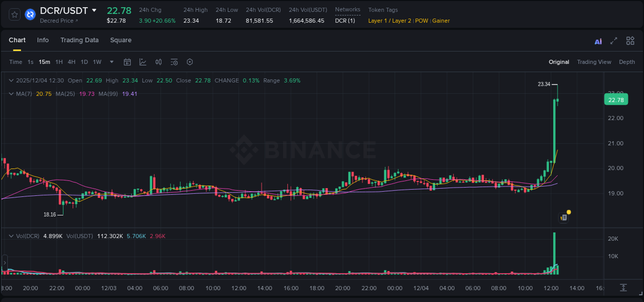Open the Depth chart view
The image size is (644, 302).
(626, 61)
